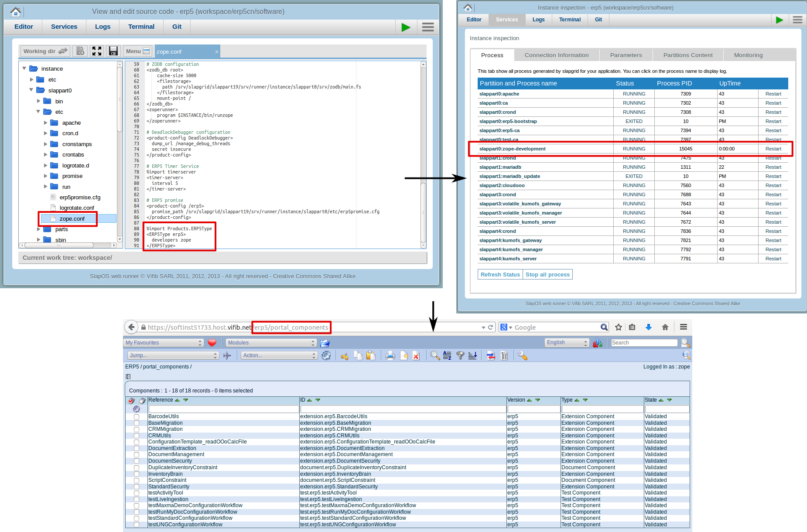Open the Partitions Content tab

tap(688, 55)
